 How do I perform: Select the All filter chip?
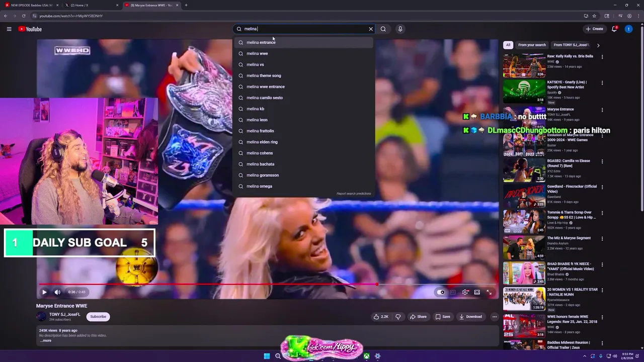[x=508, y=45]
